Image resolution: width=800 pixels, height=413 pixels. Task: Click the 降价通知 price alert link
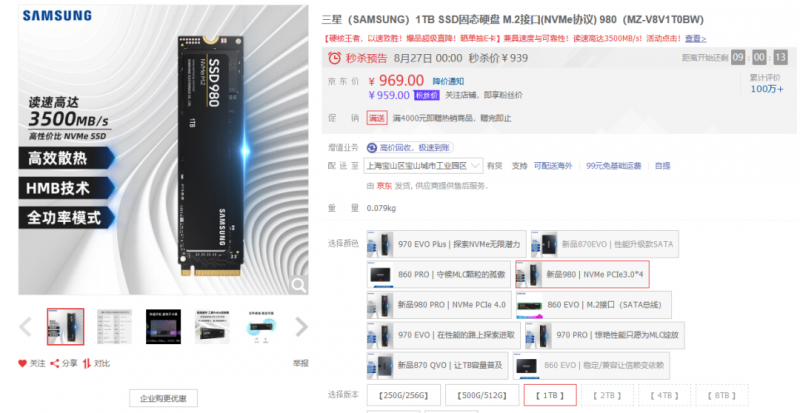click(448, 81)
